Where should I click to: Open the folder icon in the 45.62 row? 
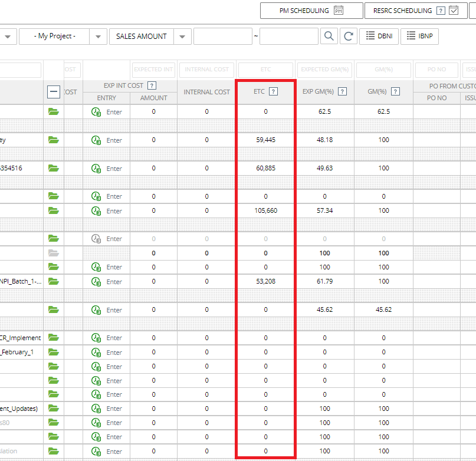54,309
